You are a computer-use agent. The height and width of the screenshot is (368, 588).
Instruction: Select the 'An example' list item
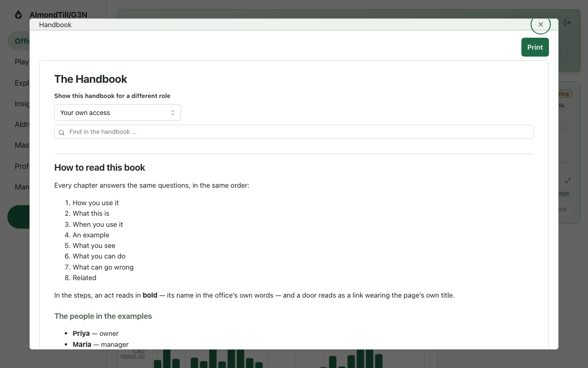point(91,235)
